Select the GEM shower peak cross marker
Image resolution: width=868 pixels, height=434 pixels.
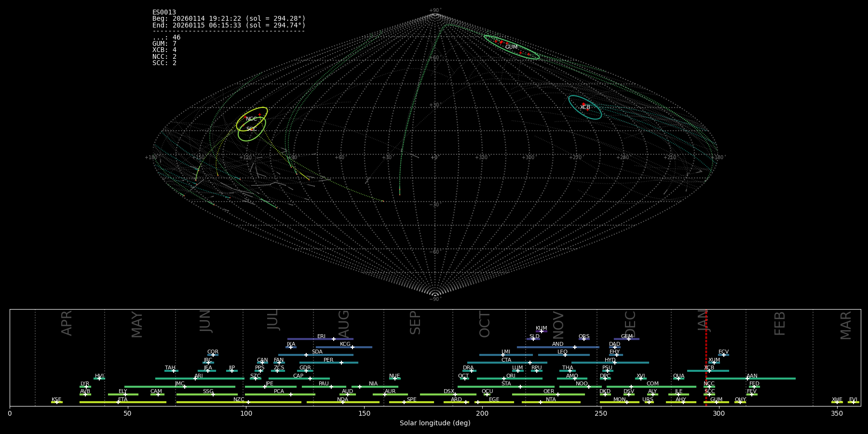point(628,339)
